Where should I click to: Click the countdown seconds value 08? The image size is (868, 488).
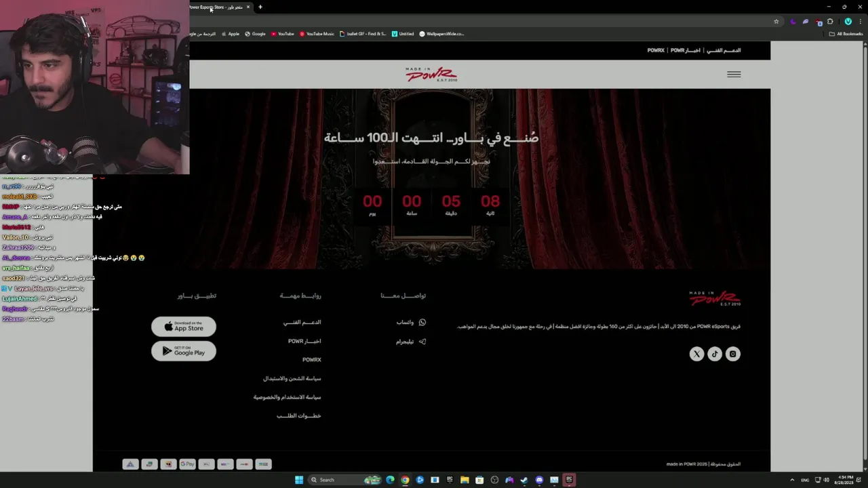(490, 201)
